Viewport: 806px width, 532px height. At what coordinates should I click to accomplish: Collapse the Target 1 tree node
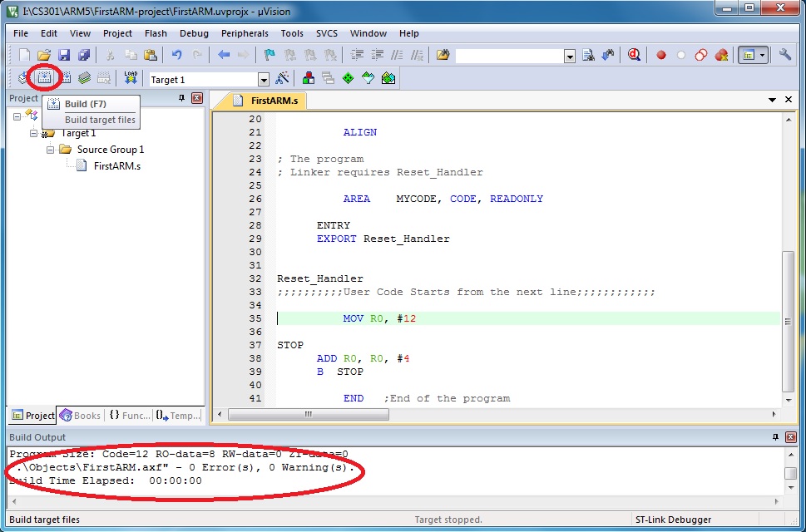click(x=34, y=133)
